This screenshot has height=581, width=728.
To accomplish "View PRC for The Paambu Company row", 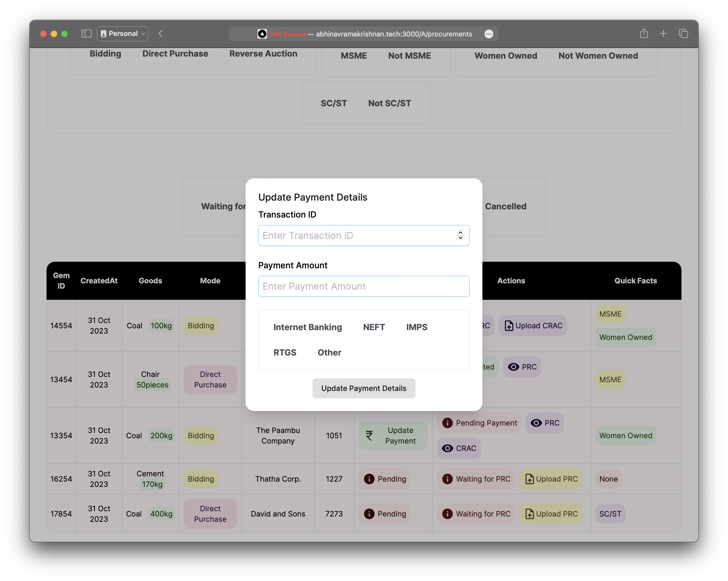I will 544,423.
